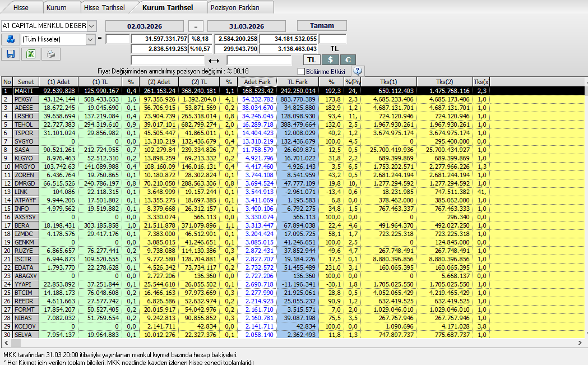Click the blue cubes group icon
Image resolution: width=588 pixels, height=365 pixels.
coord(11,39)
